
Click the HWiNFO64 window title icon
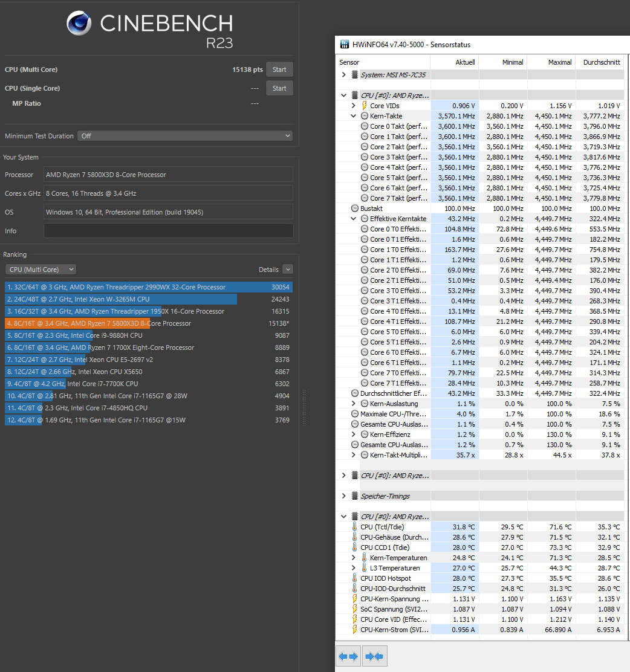click(345, 45)
